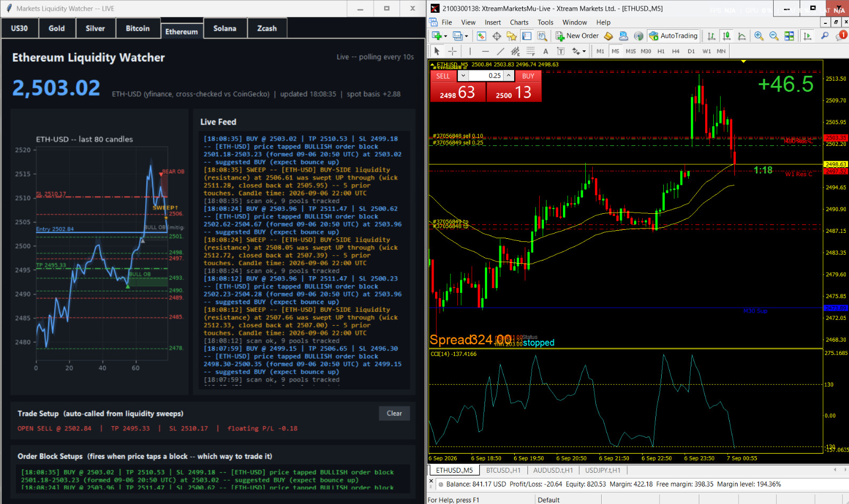This screenshot has width=849, height=504.
Task: Select the horizontal line drawing tool
Action: (485, 51)
